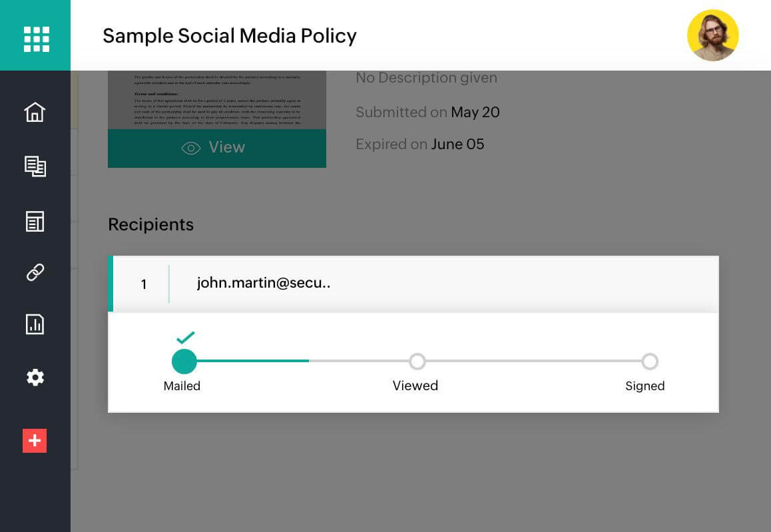Click the Signed step label
771x532 pixels.
[x=644, y=386]
